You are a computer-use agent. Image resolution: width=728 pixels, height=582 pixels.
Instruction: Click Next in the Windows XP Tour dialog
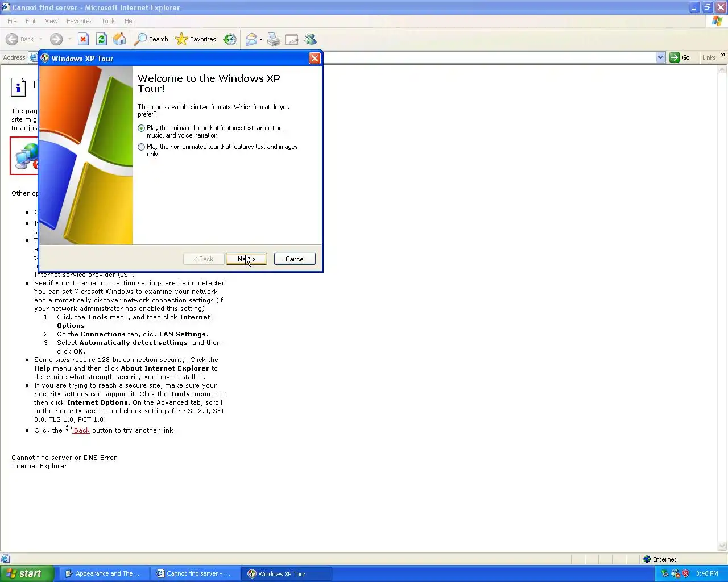246,259
